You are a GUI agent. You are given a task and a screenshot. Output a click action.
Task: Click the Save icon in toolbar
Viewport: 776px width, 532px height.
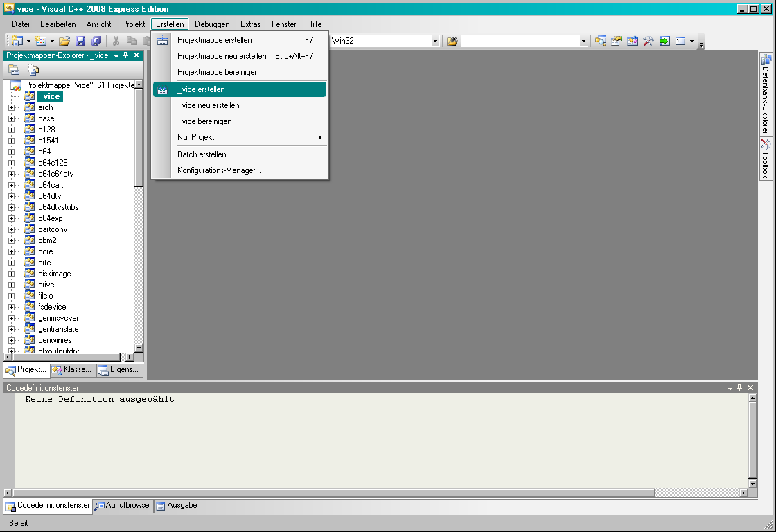coord(80,42)
